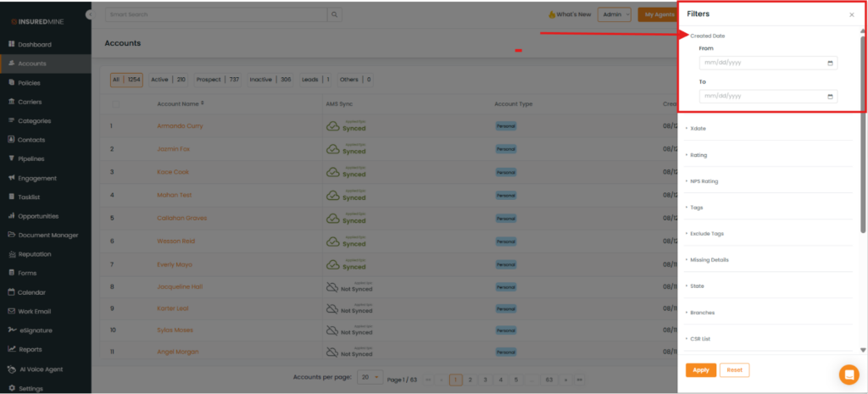The height and width of the screenshot is (394, 868).
Task: Click the To date input field
Action: tap(768, 97)
